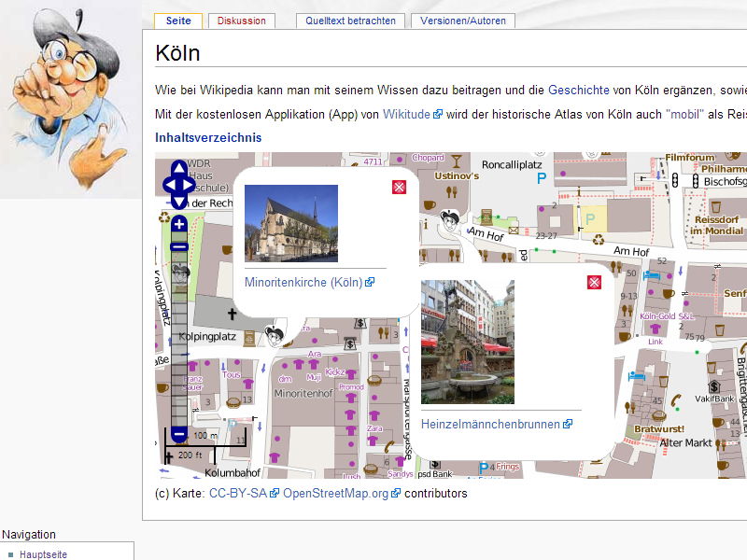Open the Minoritenkirche church photo

tap(291, 223)
